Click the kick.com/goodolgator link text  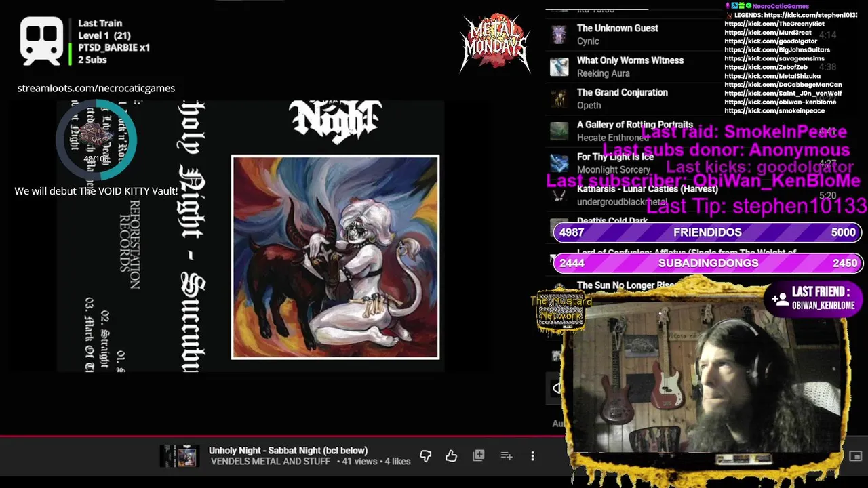click(x=770, y=41)
